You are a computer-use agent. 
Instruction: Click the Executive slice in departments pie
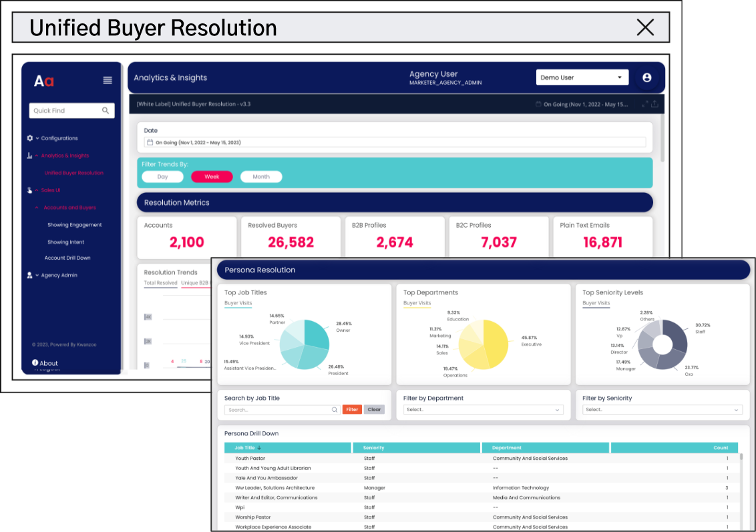tap(497, 344)
